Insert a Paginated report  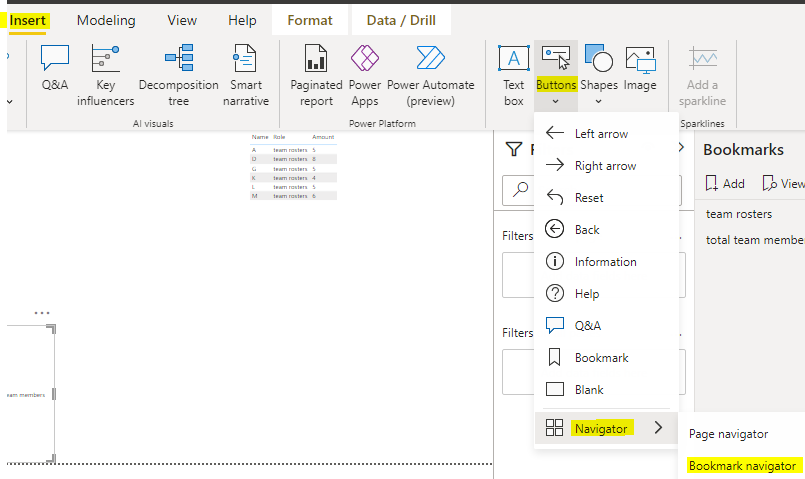pos(316,75)
